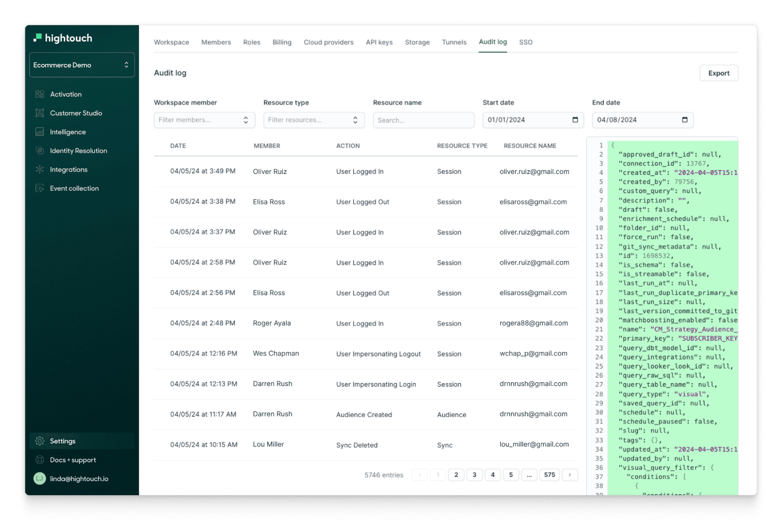782x532 pixels.
Task: Click the Identity Resolution icon
Action: (x=40, y=150)
